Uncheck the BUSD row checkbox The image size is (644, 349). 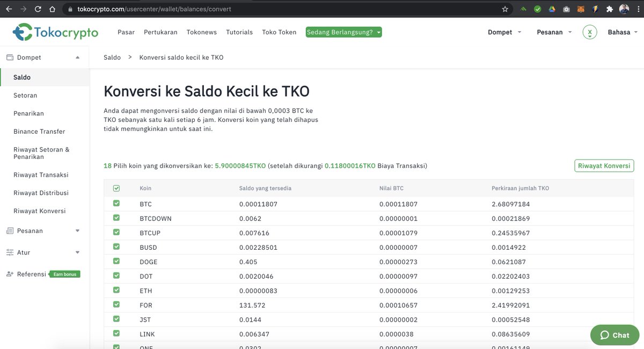click(x=116, y=247)
